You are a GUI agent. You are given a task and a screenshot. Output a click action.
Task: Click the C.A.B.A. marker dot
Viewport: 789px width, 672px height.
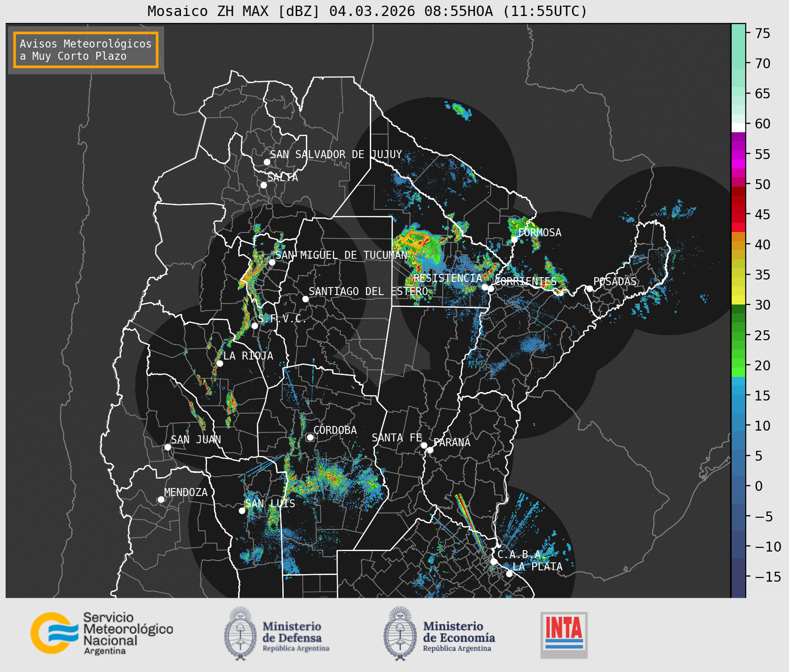494,561
